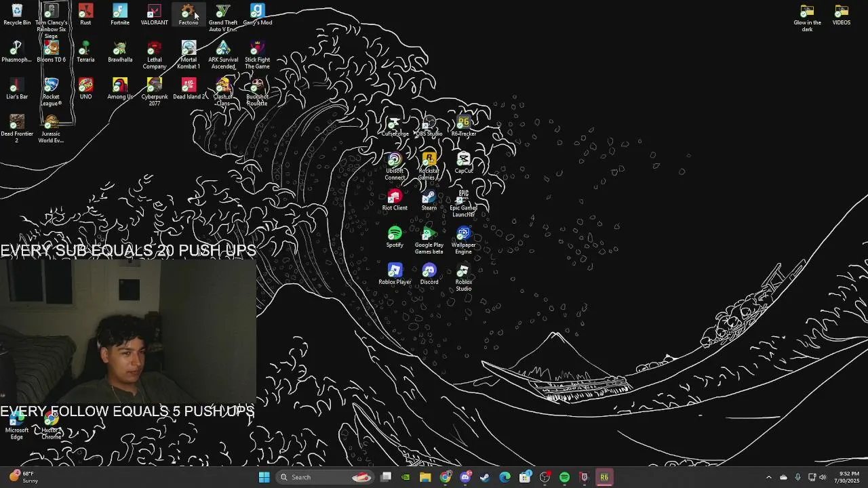Open the weather widget showing Sunny

[x=22, y=477]
